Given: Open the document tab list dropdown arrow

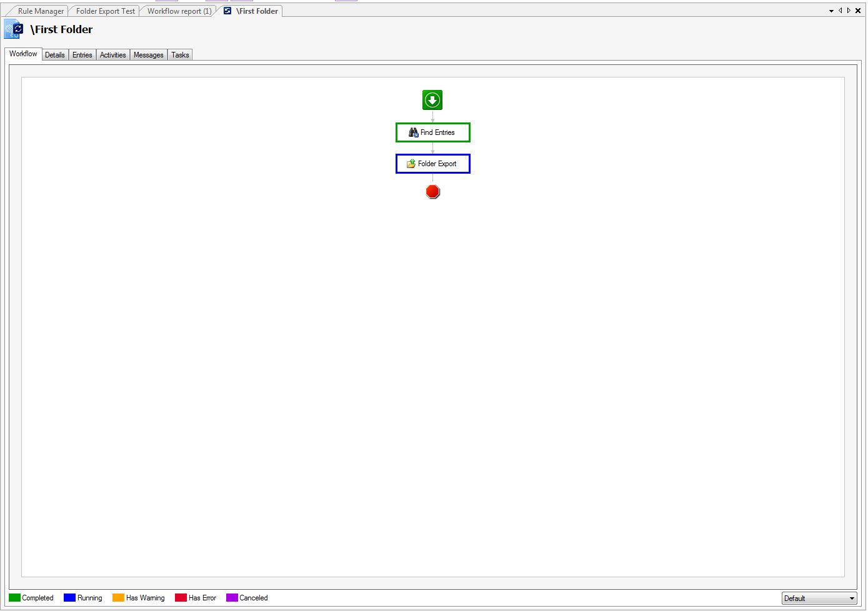Looking at the screenshot, I should tap(831, 11).
